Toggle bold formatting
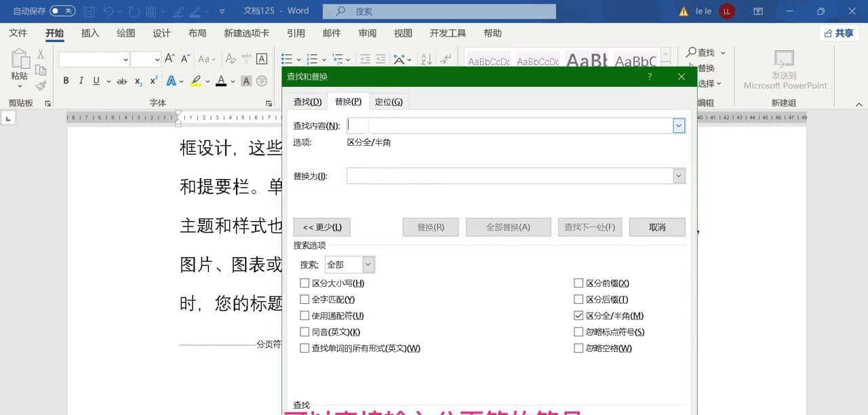 (x=66, y=81)
